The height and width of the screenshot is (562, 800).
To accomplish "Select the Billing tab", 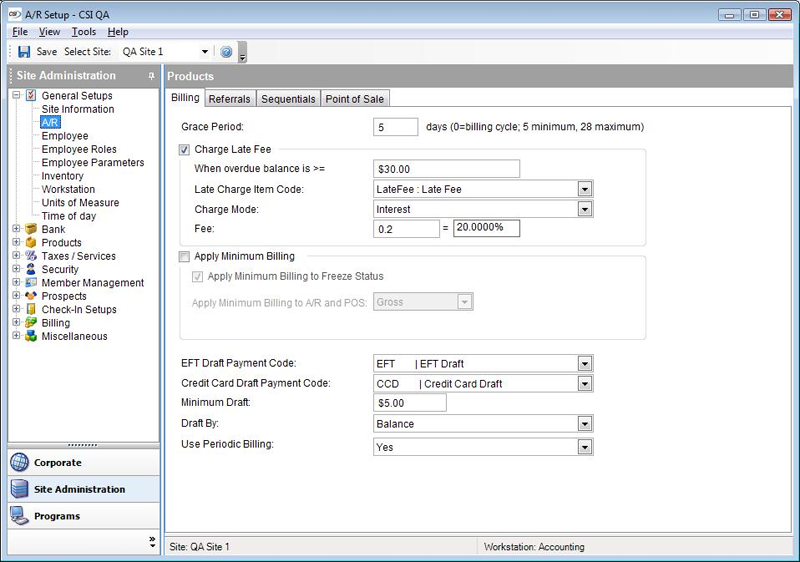I will click(x=185, y=97).
